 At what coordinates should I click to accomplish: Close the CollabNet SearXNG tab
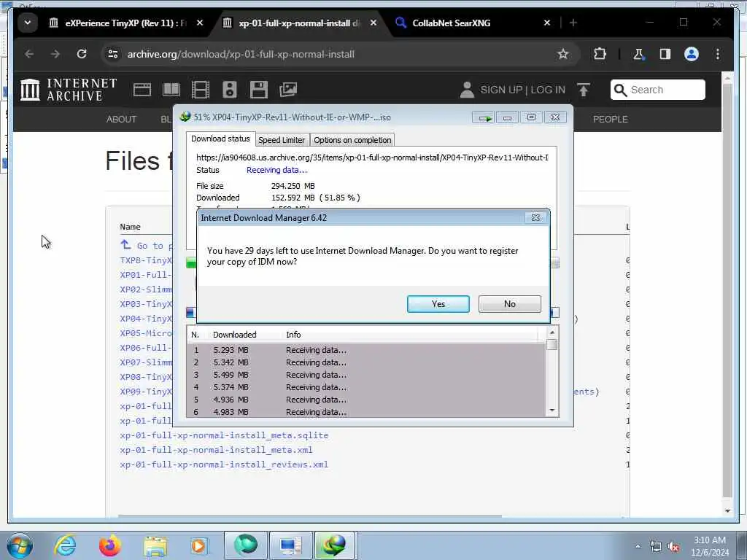[x=547, y=23]
